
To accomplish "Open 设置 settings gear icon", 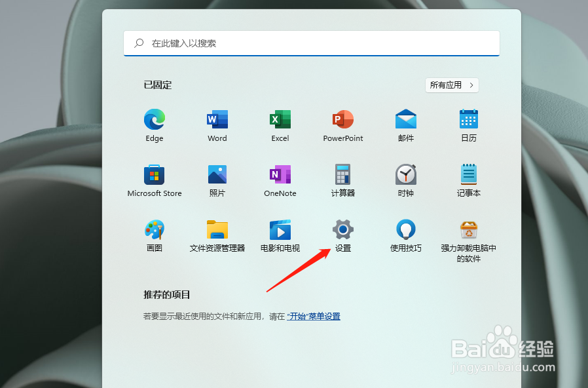I will pyautogui.click(x=342, y=229).
